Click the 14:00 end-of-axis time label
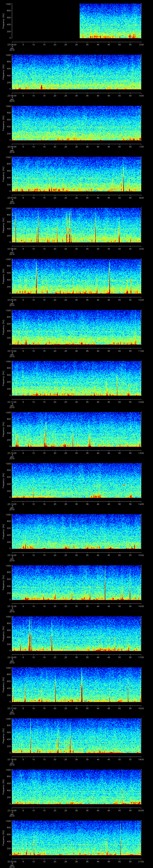 point(141,504)
